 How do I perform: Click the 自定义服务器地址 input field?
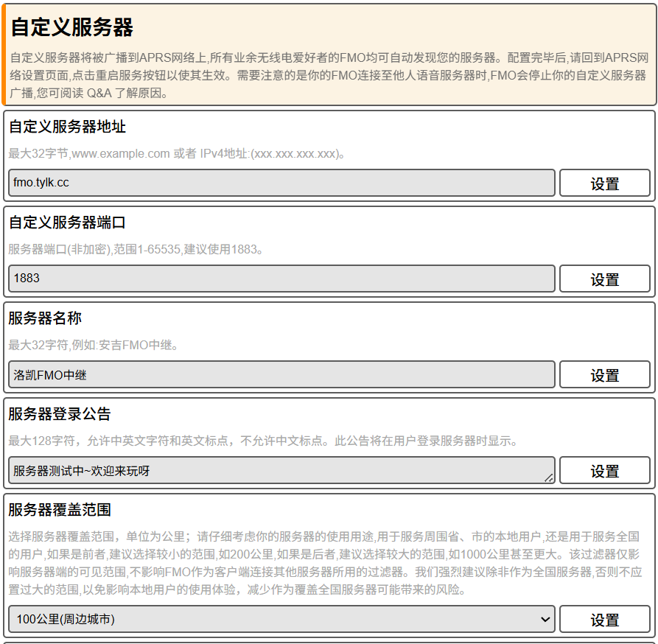coord(281,183)
